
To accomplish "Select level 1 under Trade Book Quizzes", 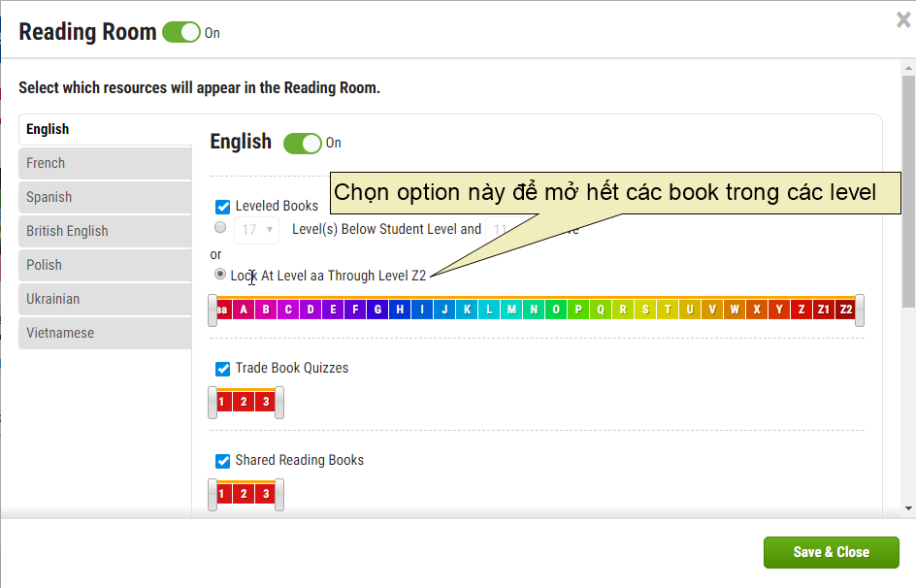I will point(221,401).
